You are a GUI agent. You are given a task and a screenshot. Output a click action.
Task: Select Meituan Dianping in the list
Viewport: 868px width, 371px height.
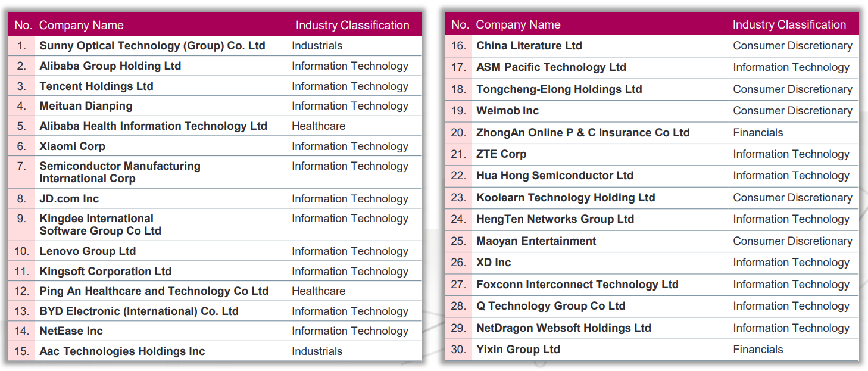click(86, 106)
